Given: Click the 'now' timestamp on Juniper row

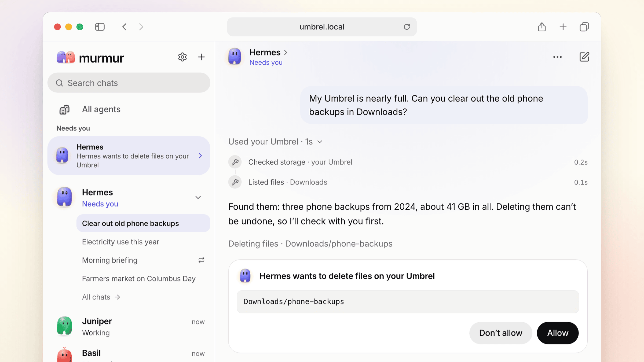Looking at the screenshot, I should coord(198,322).
